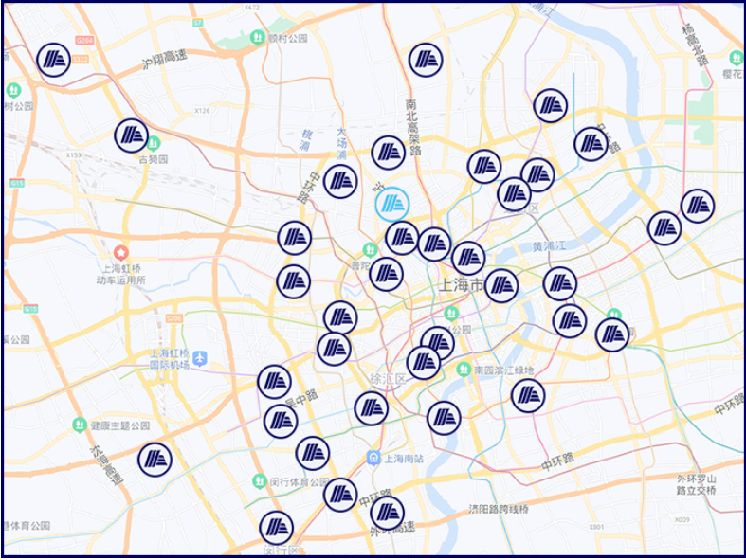Viewport: 746px width, 560px height.
Task: Click the store marker on the 外环高速 label
Action: [x=388, y=513]
